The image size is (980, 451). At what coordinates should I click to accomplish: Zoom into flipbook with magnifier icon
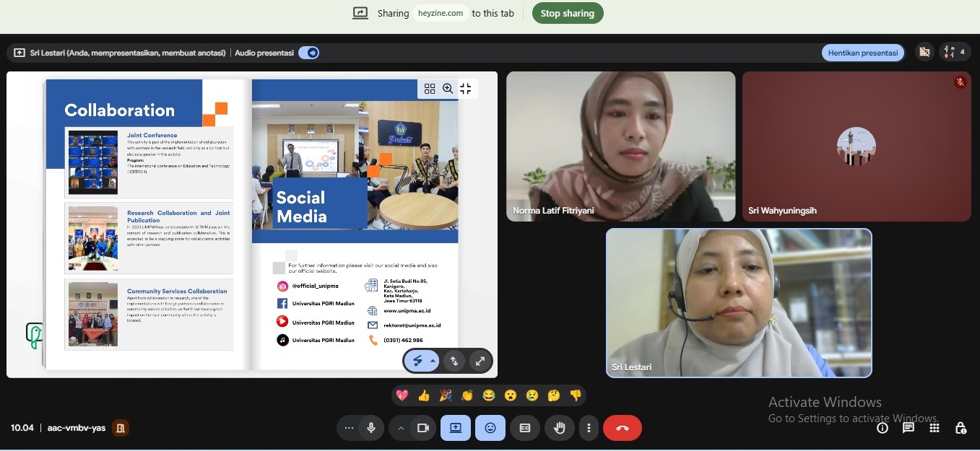coord(448,89)
